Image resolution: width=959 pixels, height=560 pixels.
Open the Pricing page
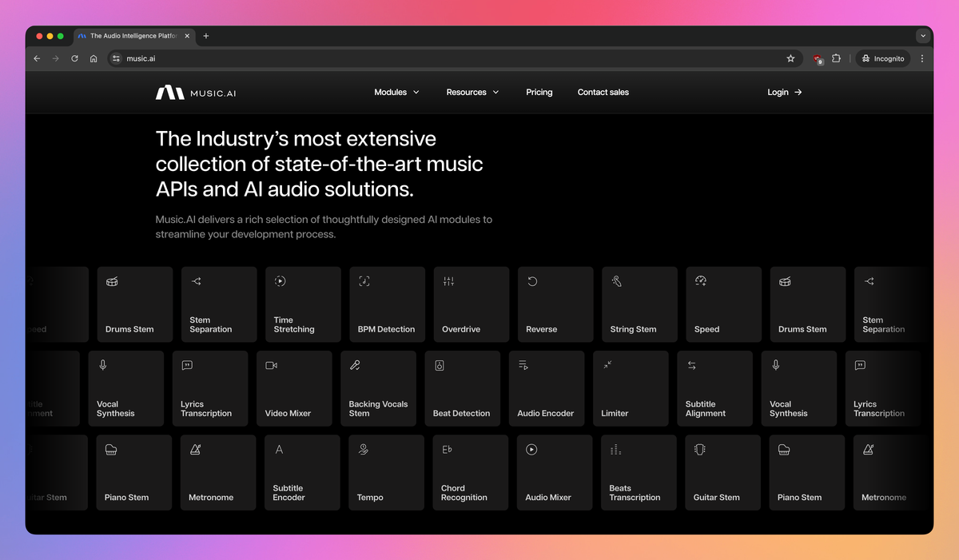point(539,92)
